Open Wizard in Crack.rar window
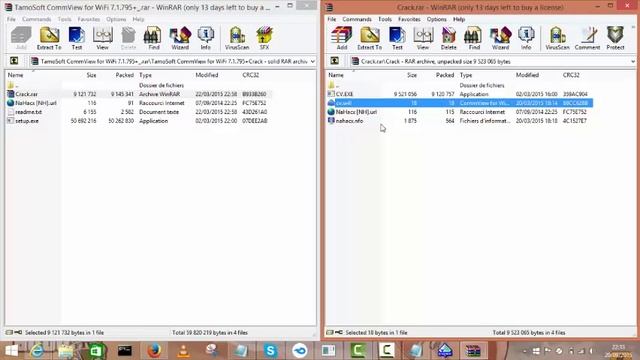The width and height of the screenshot is (640, 360). click(500, 38)
